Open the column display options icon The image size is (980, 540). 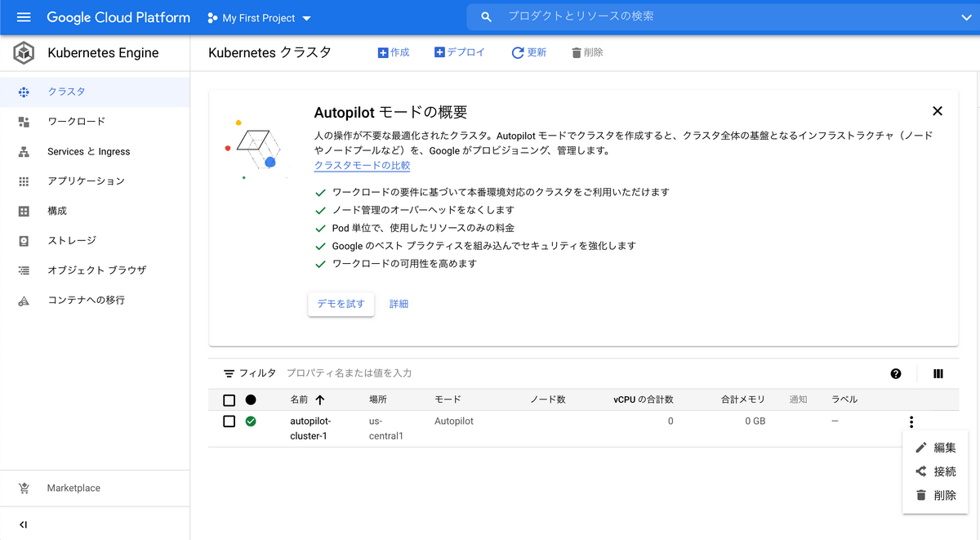coord(938,374)
